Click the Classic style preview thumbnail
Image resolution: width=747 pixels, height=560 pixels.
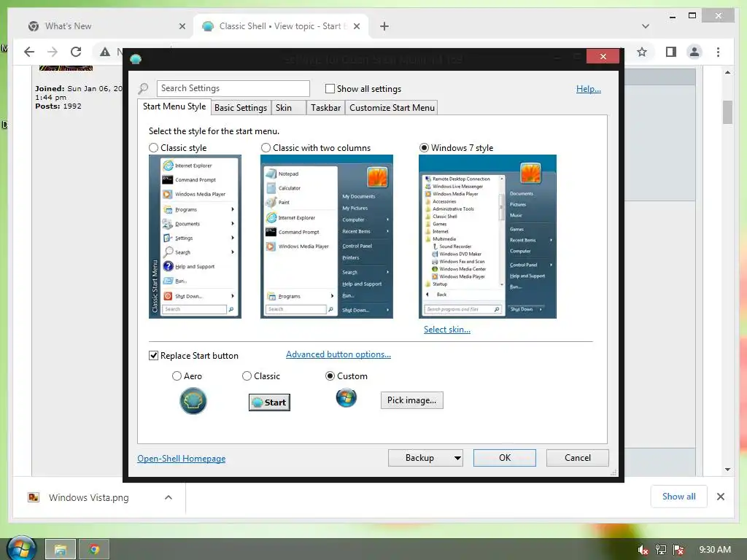pyautogui.click(x=195, y=237)
